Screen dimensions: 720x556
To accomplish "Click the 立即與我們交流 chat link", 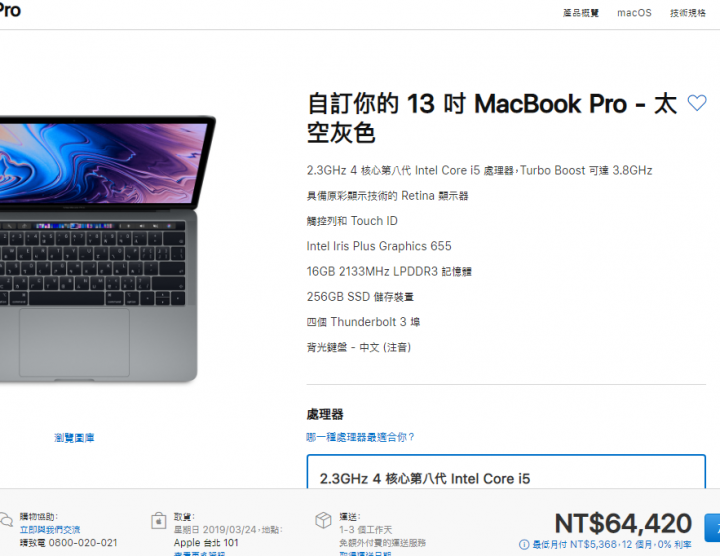I will pos(50,530).
